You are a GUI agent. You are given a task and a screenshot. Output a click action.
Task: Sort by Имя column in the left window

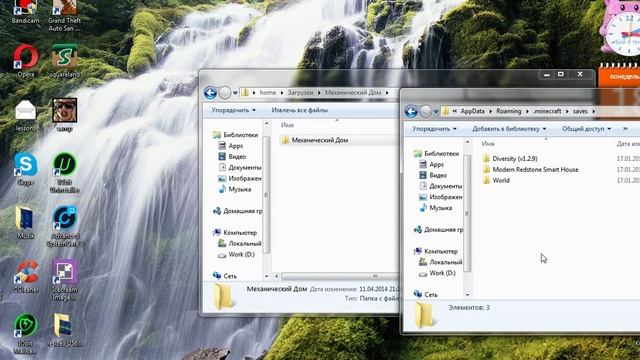287,125
